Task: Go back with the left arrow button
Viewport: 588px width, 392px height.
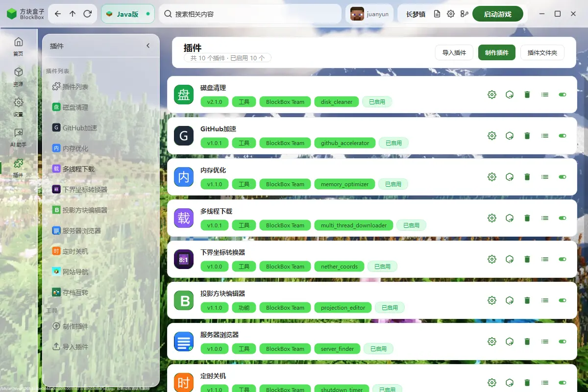Action: pos(58,14)
